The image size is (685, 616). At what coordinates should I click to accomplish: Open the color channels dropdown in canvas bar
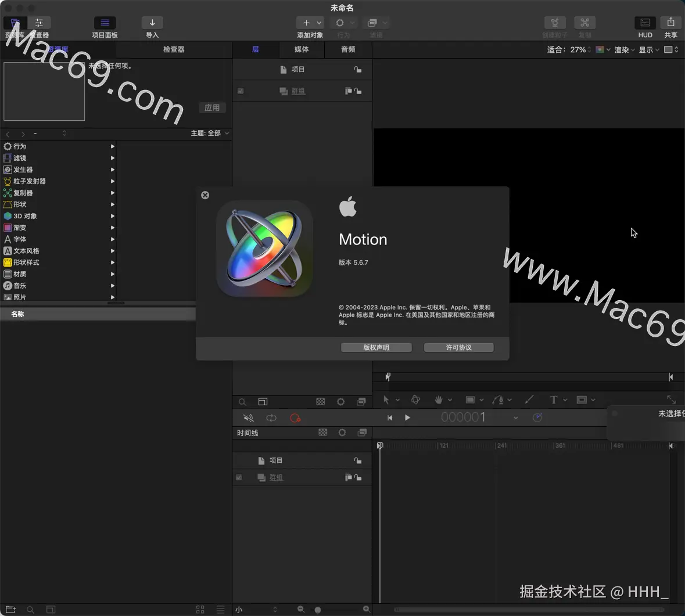click(603, 50)
